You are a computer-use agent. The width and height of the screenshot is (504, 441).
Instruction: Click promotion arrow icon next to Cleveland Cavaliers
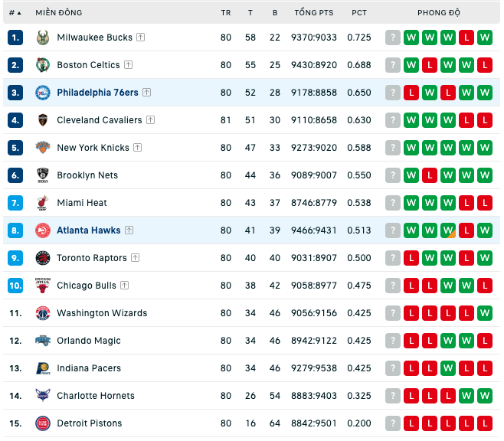pyautogui.click(x=150, y=119)
